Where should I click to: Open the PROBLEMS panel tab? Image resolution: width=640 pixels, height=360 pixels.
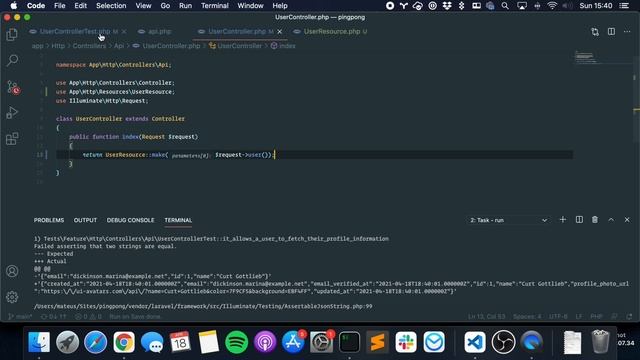(x=49, y=220)
